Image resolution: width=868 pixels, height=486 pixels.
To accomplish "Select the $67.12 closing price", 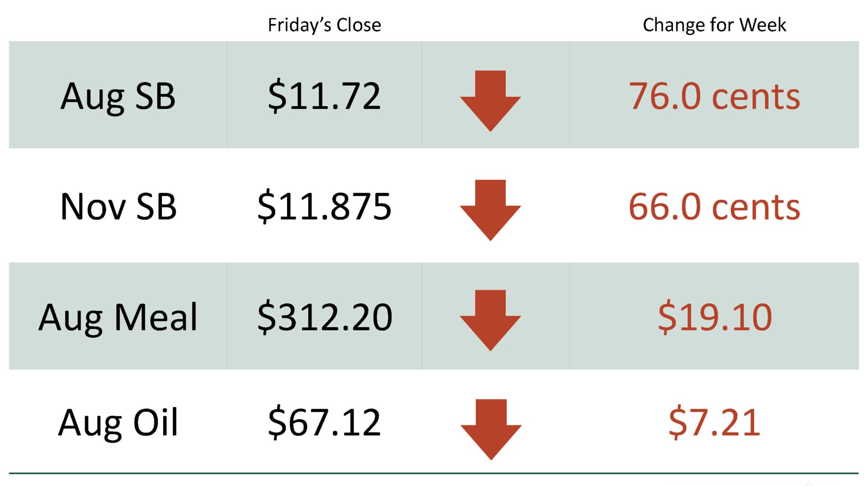I will 324,423.
